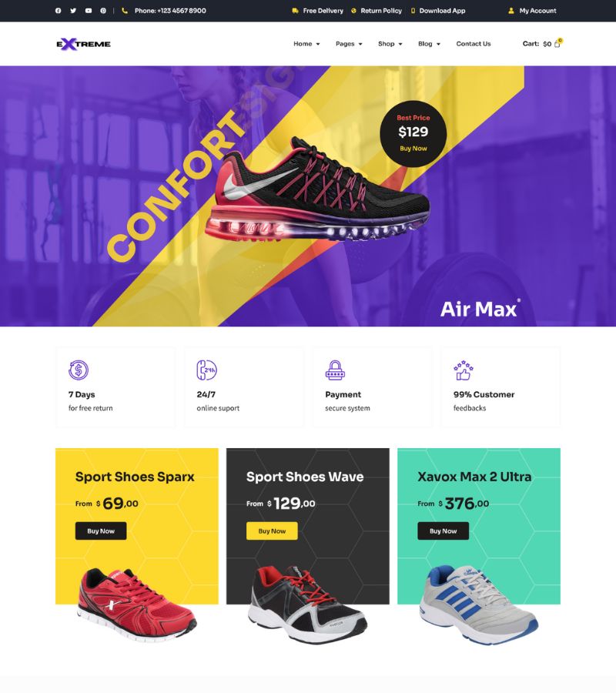Expand the Home menu dropdown
The height and width of the screenshot is (693, 616).
click(306, 44)
